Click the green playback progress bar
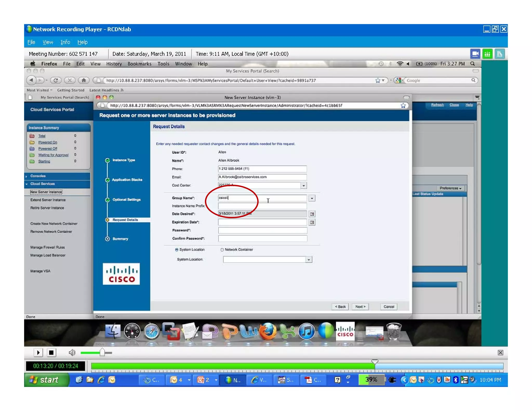The image size is (532, 411). (x=232, y=366)
